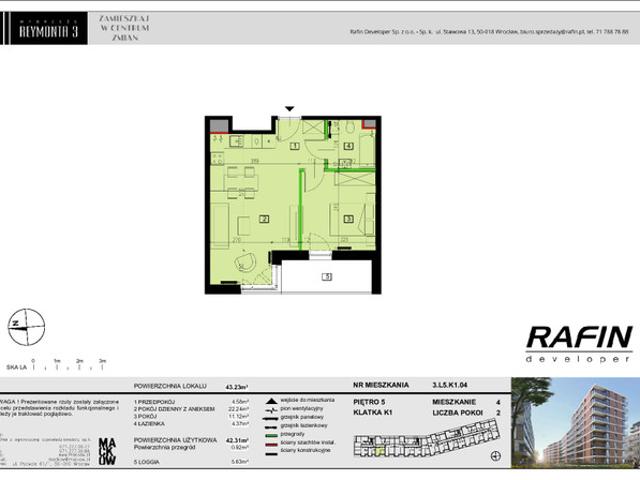This screenshot has height=480, width=640.
Task: Click the 43.23m² total area value
Action: point(237,387)
